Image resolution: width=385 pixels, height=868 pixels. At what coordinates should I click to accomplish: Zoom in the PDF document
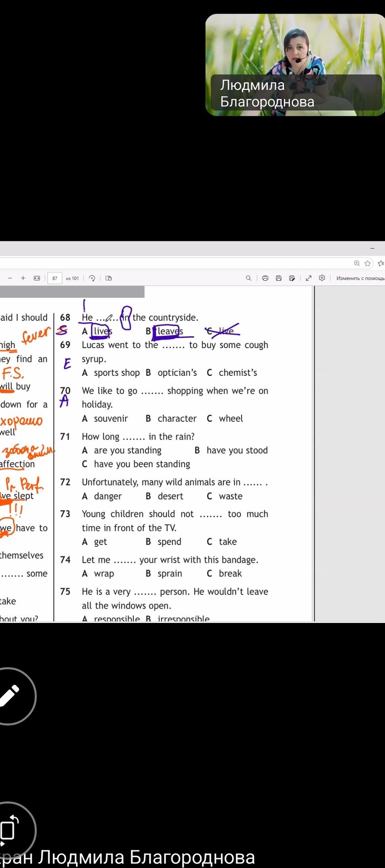(23, 278)
